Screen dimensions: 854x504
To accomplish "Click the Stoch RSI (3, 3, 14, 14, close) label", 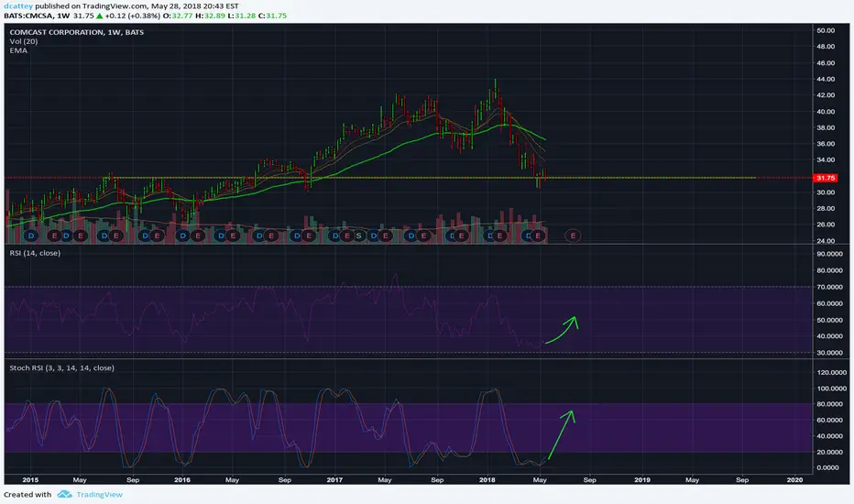I will click(61, 367).
